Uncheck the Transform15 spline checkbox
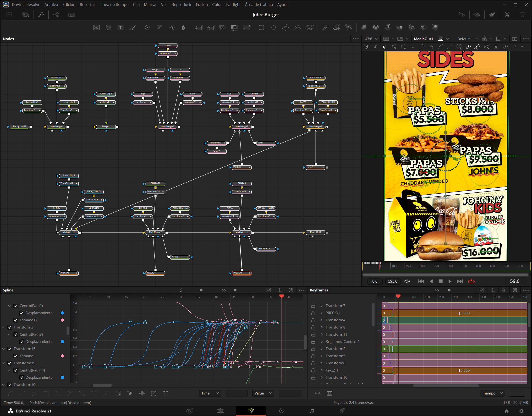 [x=10, y=349]
